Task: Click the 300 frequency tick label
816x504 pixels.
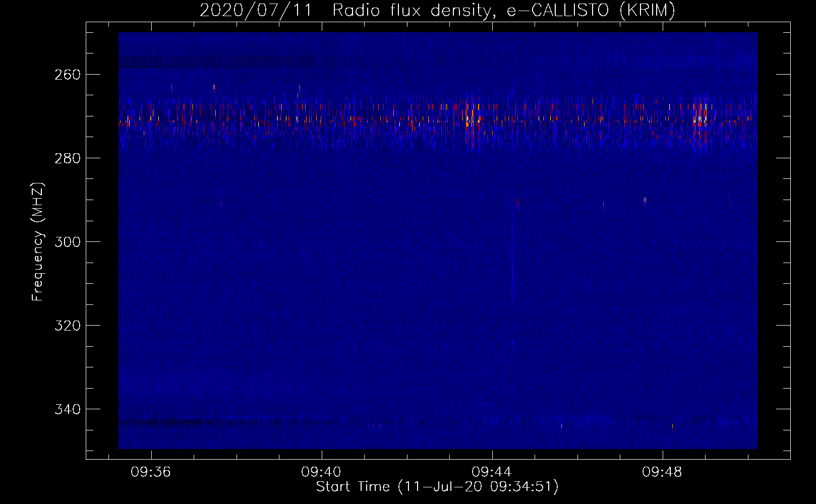Action: point(68,242)
